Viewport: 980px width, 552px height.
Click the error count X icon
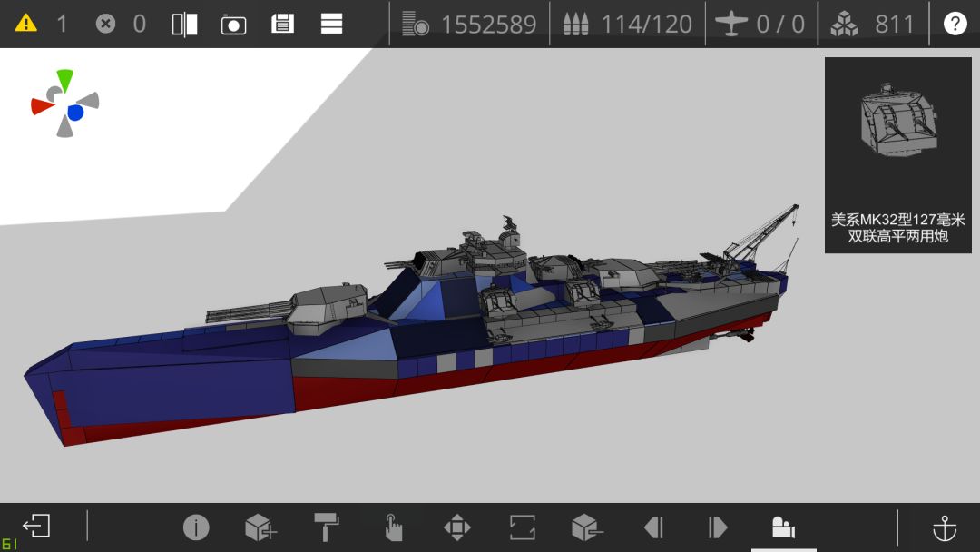click(105, 24)
